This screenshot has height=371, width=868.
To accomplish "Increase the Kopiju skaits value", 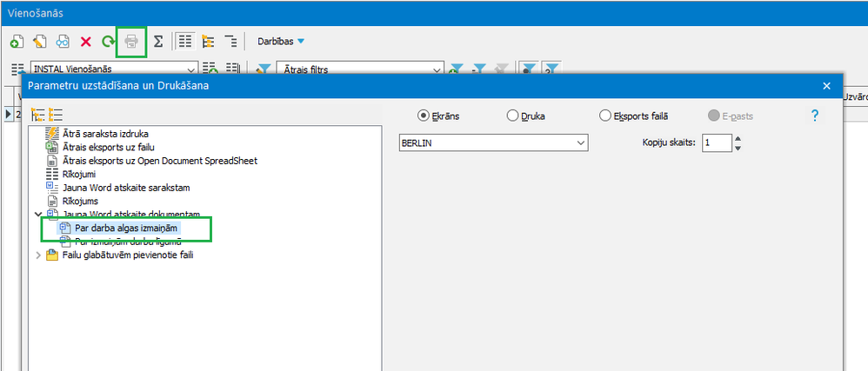I will (738, 139).
